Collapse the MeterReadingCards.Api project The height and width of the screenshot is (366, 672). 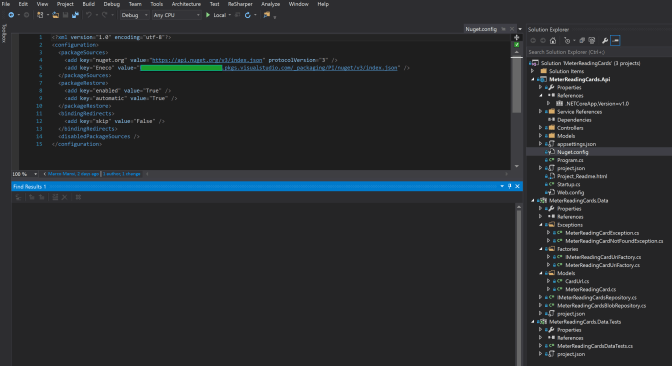533,79
